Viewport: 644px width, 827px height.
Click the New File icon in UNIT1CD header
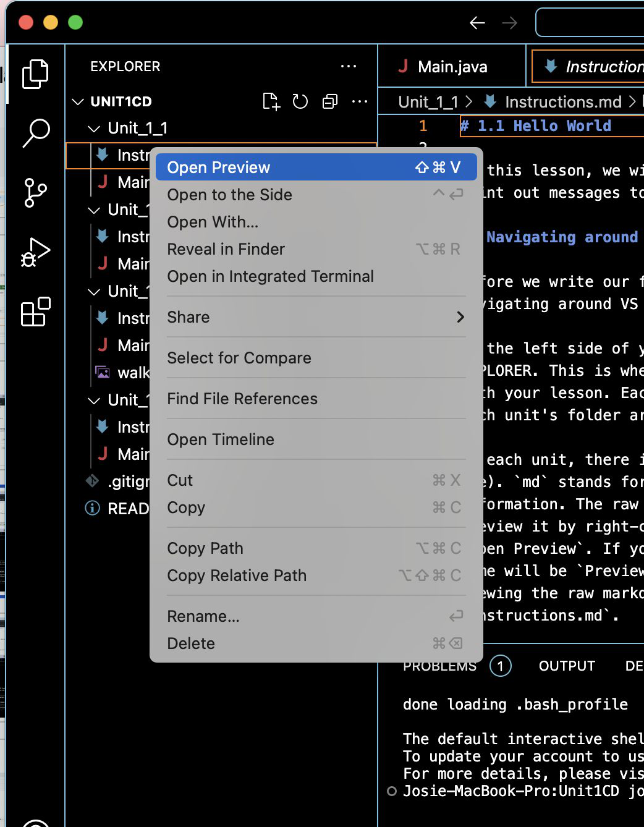click(x=271, y=101)
